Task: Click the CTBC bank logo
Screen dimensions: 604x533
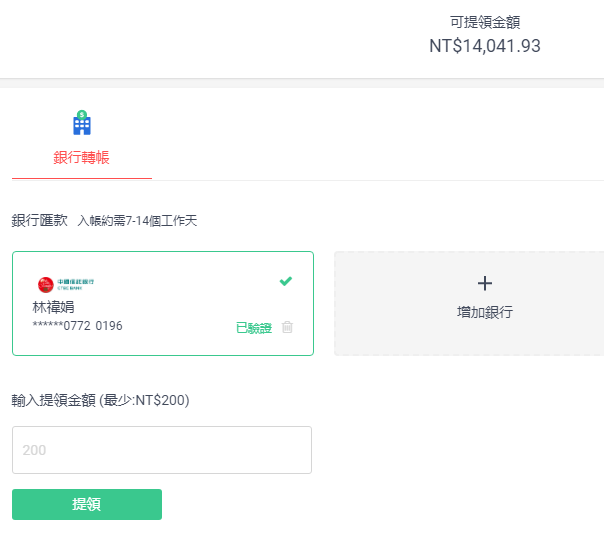Action: pos(66,284)
